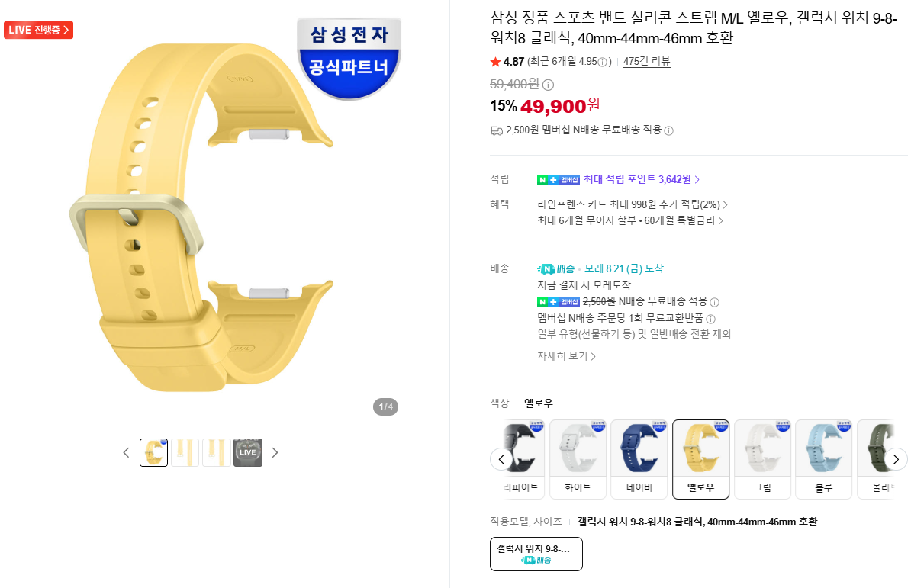Show next product image thumbnails arrow
Viewport: 911px width, 588px height.
coord(275,453)
